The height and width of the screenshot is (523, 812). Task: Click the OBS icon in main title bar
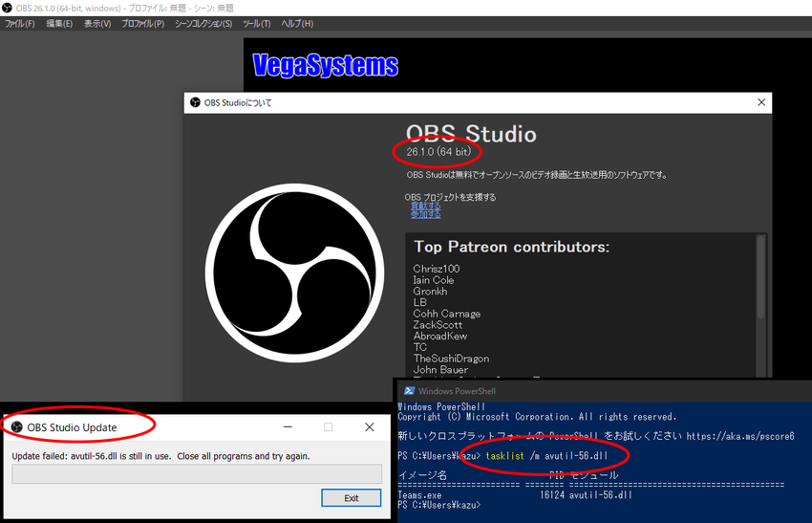pos(8,8)
